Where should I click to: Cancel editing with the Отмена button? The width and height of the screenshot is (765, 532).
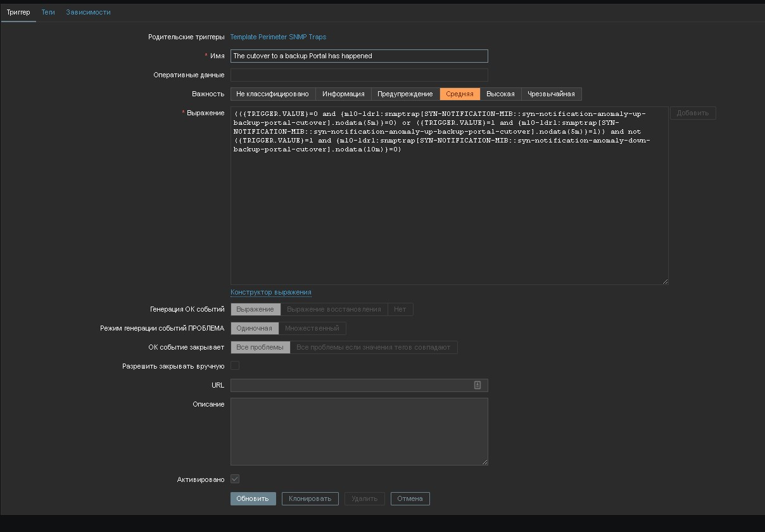[410, 498]
